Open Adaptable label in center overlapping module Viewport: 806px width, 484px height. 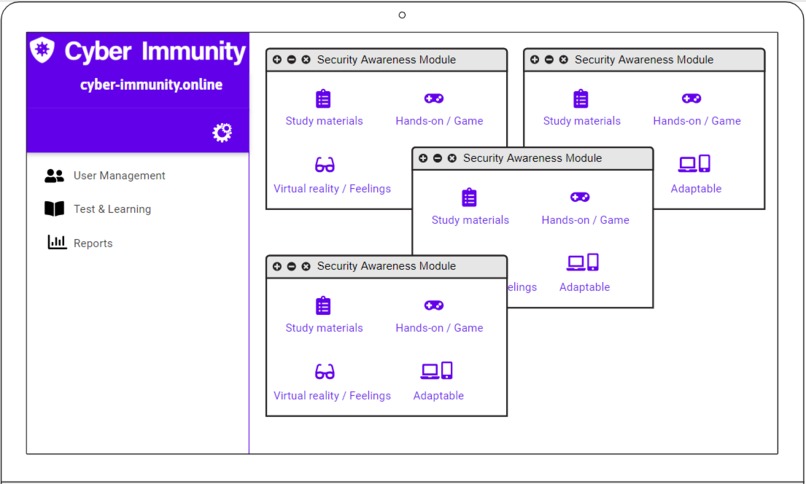(x=584, y=287)
